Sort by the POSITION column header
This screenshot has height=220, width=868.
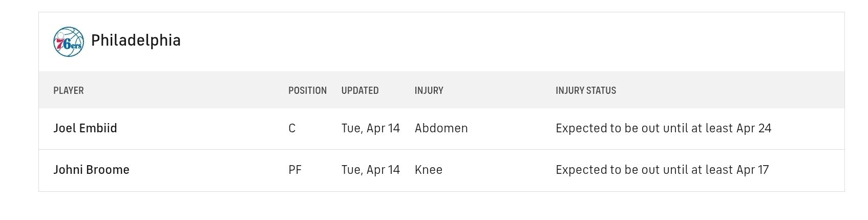[307, 90]
